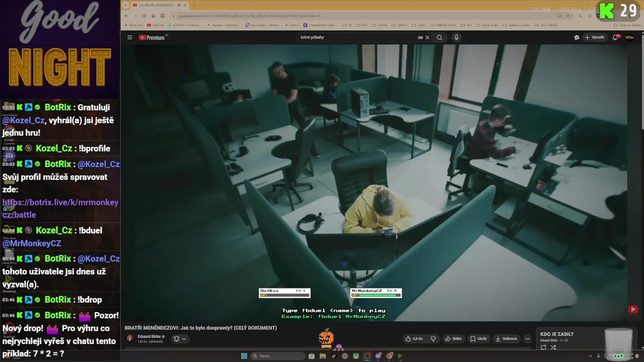Open YouTube settings gear next to Vytvořit

(577, 37)
